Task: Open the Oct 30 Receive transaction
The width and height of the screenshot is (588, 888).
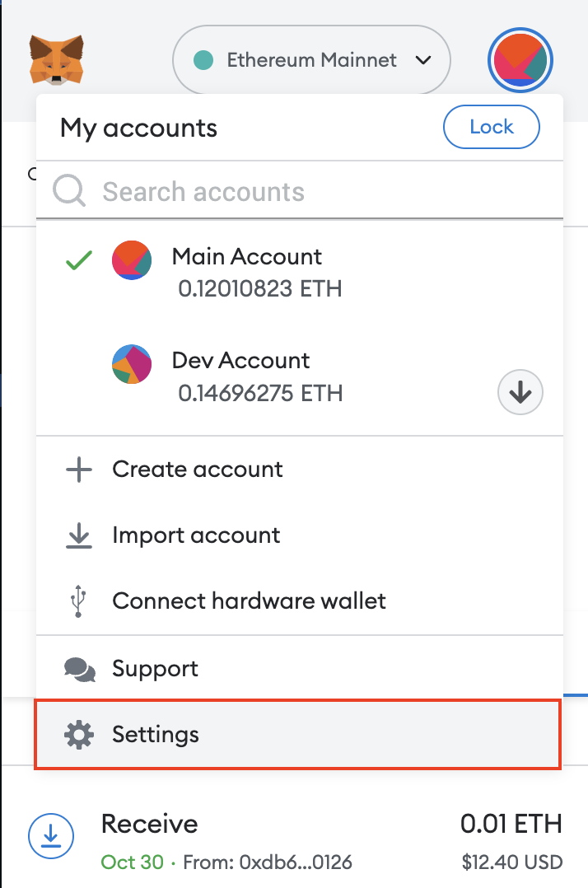Action: pyautogui.click(x=296, y=840)
